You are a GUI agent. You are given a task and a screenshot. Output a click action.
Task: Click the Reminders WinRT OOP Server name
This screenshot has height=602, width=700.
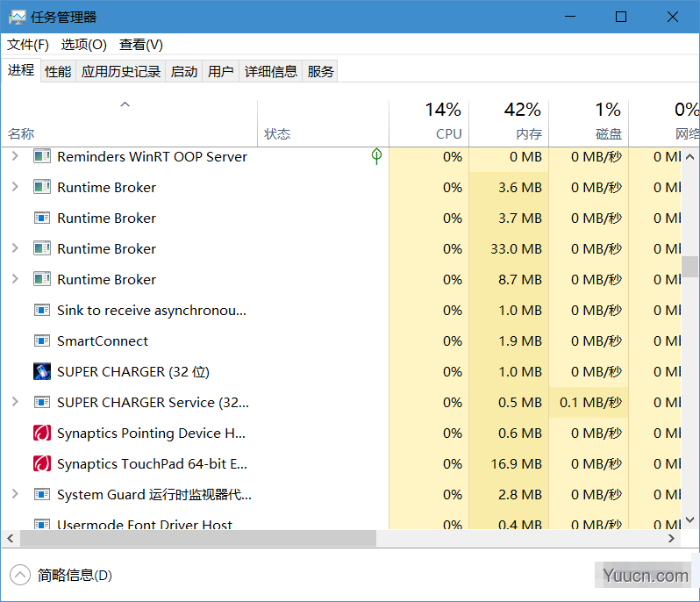click(153, 157)
